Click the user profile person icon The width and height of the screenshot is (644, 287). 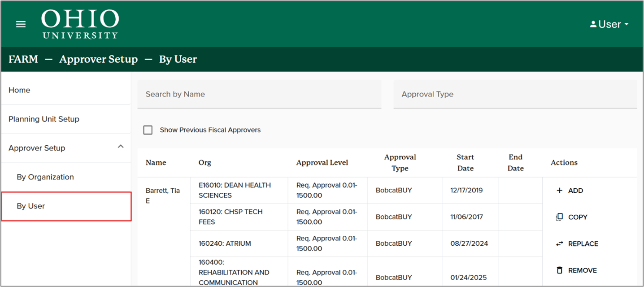click(593, 24)
